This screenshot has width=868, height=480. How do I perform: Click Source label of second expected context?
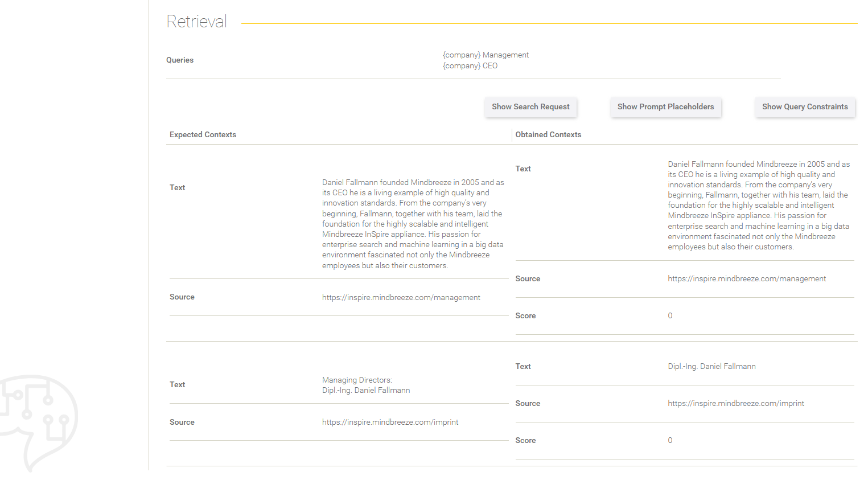point(182,422)
